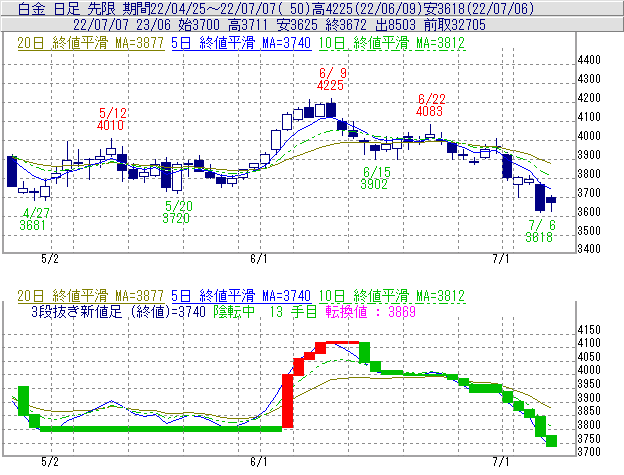Click 3段抜き新値足 (終値)=3740 text
Image resolution: width=624 pixels, height=475 pixels.
coord(118,311)
